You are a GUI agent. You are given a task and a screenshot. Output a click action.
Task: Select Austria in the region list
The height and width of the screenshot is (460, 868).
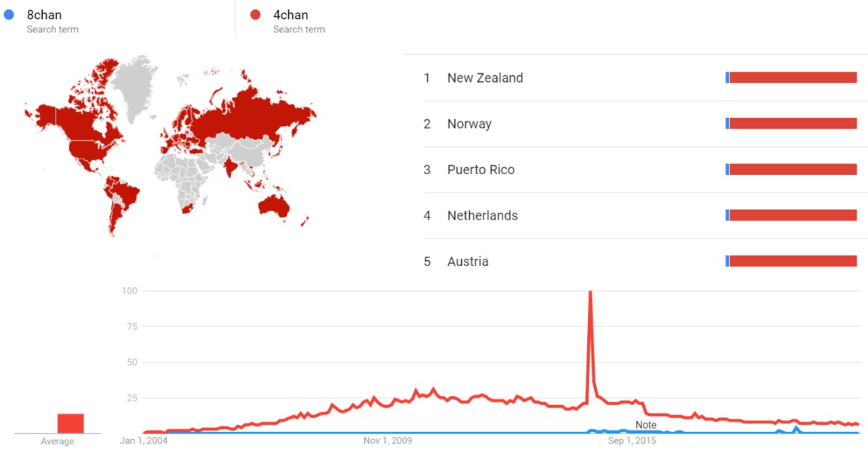(x=467, y=262)
